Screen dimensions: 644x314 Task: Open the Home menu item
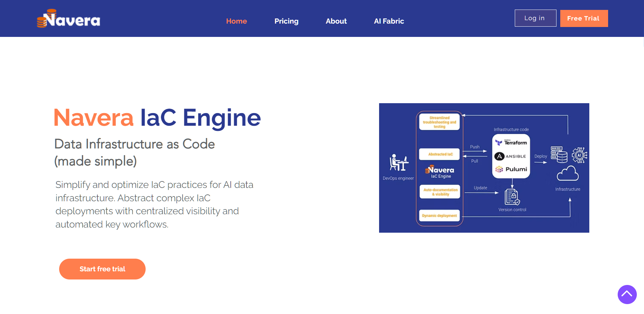click(237, 21)
